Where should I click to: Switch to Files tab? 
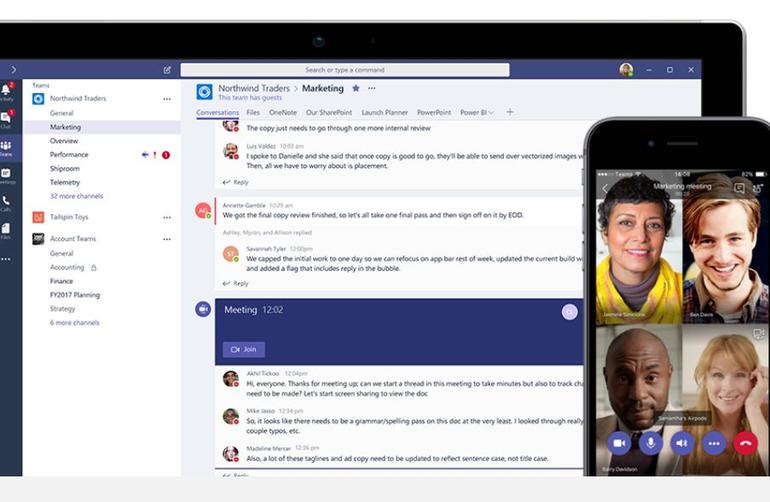pos(253,112)
